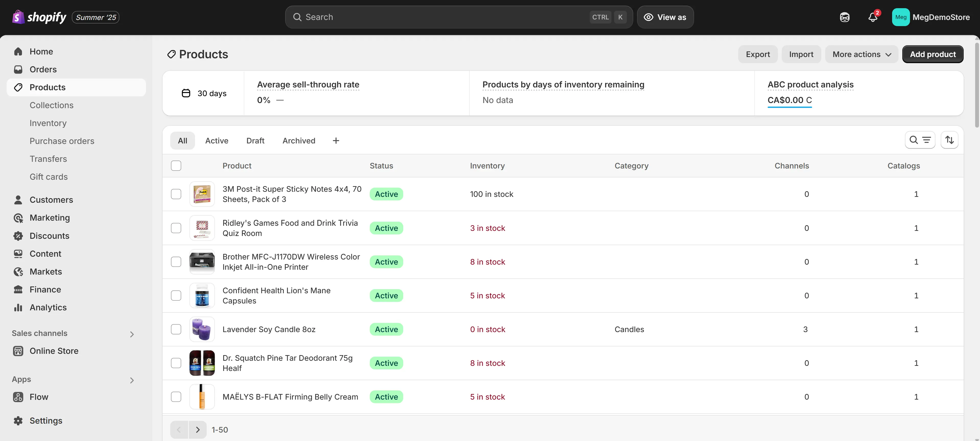Image resolution: width=980 pixels, height=441 pixels.
Task: Open the Sidekick assistant icon
Action: click(845, 17)
